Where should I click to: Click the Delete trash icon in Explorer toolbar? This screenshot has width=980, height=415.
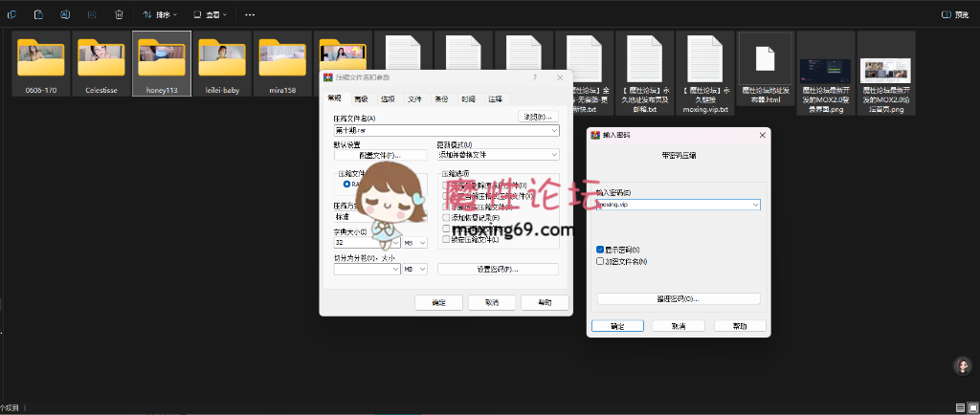[120, 14]
